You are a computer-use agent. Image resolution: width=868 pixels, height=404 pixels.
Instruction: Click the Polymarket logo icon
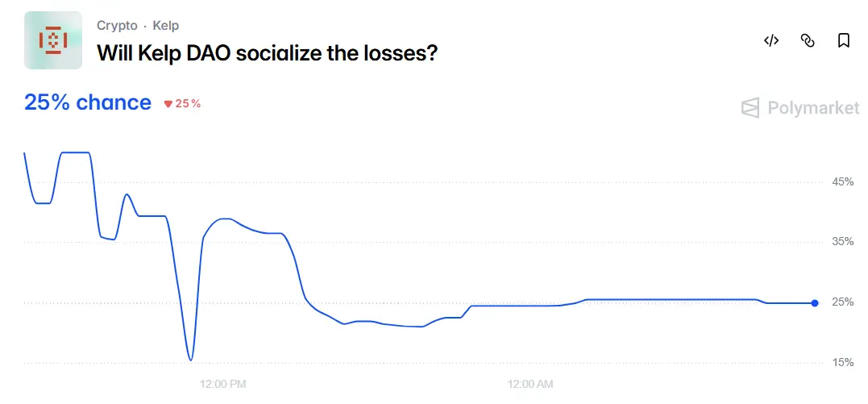pos(750,108)
